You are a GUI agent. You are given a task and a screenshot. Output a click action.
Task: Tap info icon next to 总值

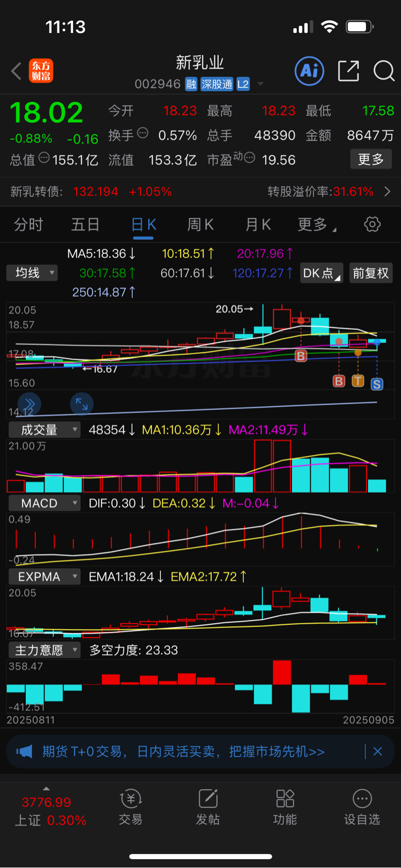tap(44, 158)
